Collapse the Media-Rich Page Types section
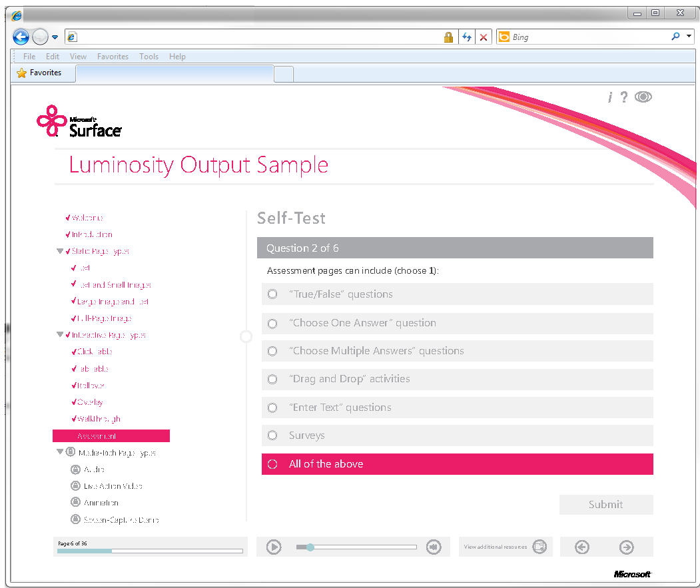The height and width of the screenshot is (588, 700). (60, 452)
